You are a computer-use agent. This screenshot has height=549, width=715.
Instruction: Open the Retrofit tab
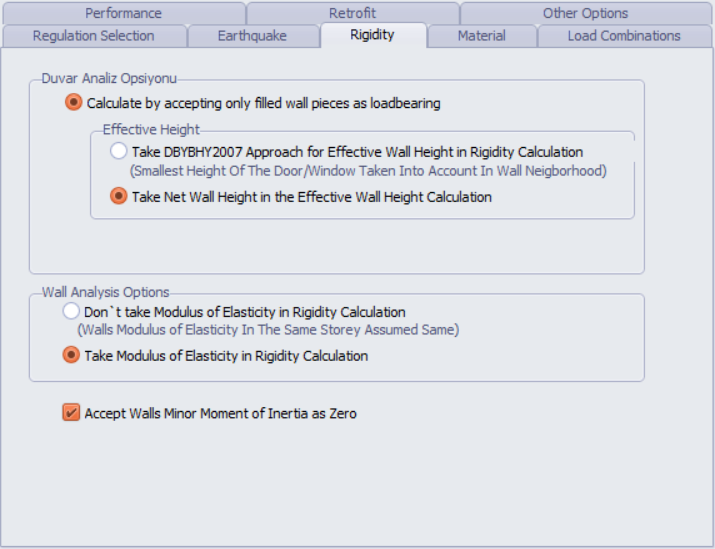[x=352, y=13]
